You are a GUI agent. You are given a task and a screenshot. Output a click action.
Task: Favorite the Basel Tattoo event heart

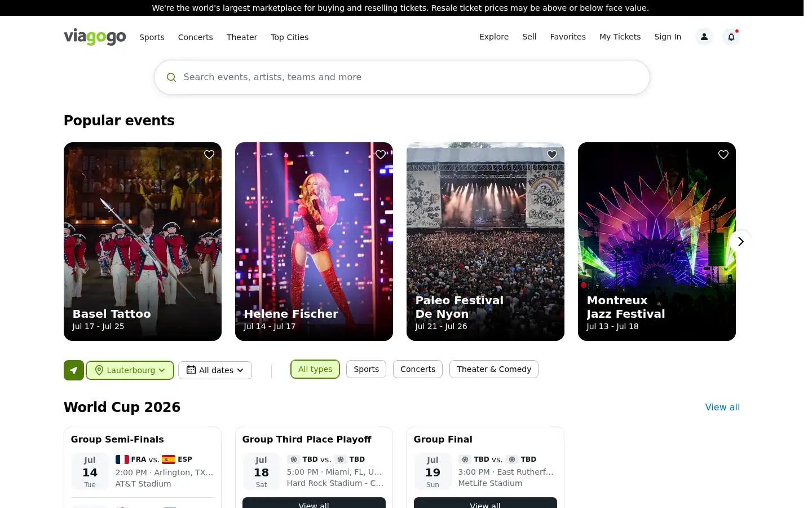(x=209, y=155)
